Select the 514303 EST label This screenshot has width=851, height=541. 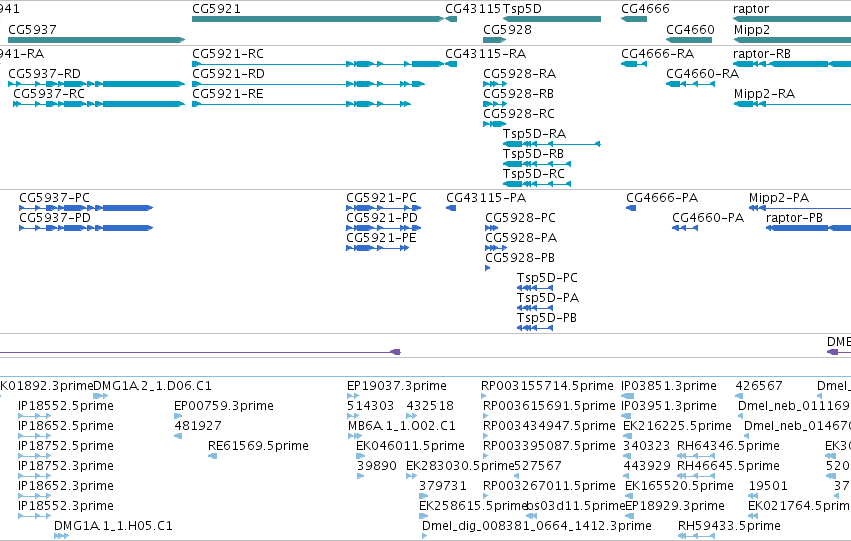[370, 406]
